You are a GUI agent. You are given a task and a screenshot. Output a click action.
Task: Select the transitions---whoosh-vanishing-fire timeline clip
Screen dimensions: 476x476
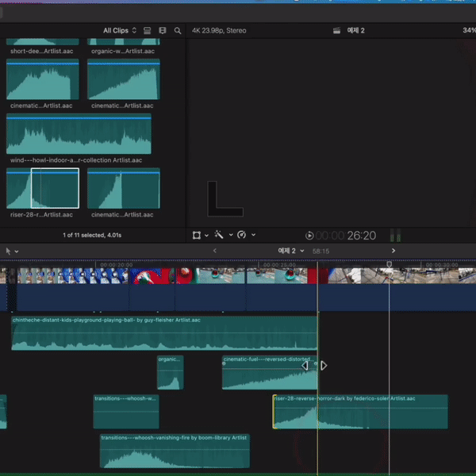[175, 451]
